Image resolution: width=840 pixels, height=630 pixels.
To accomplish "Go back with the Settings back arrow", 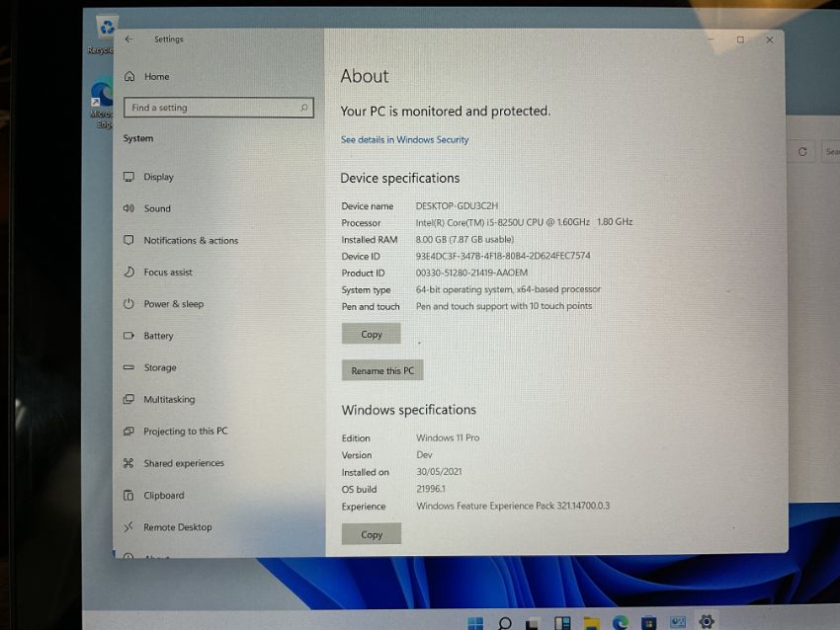I will (x=129, y=39).
